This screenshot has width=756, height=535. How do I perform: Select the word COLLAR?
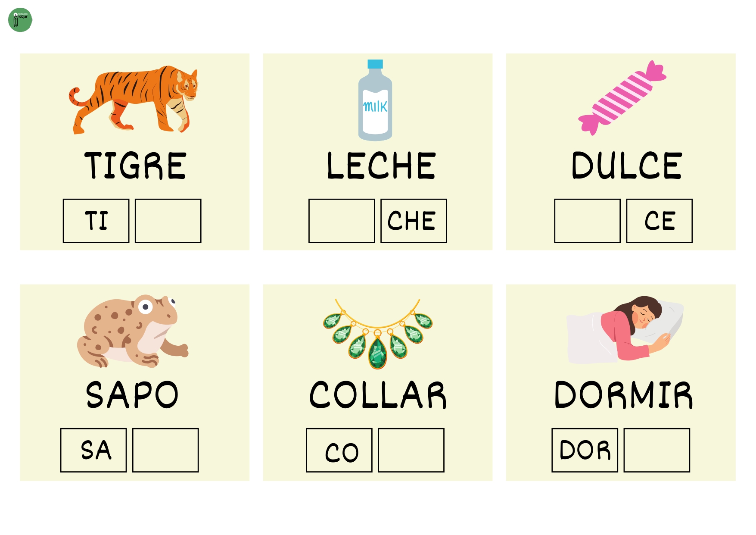378,395
